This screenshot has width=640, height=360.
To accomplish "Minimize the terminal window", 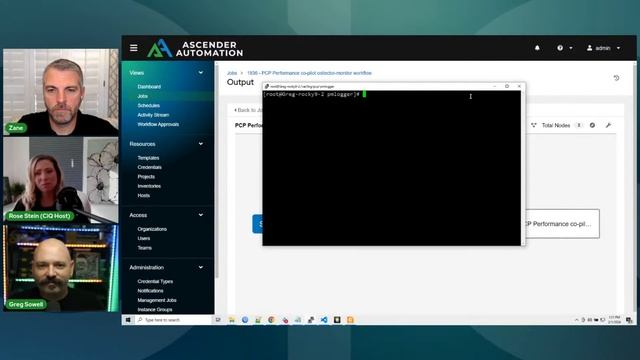I will [495, 86].
